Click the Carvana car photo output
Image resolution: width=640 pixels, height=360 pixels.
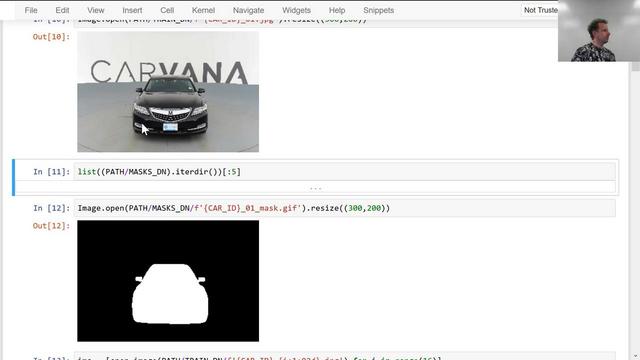[168, 92]
